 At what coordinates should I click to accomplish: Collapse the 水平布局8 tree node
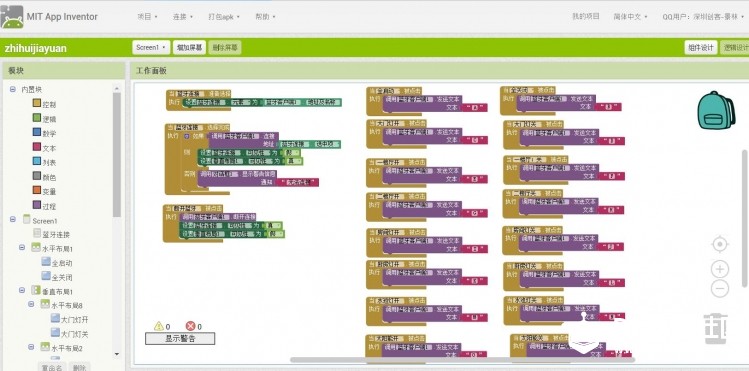click(31, 304)
